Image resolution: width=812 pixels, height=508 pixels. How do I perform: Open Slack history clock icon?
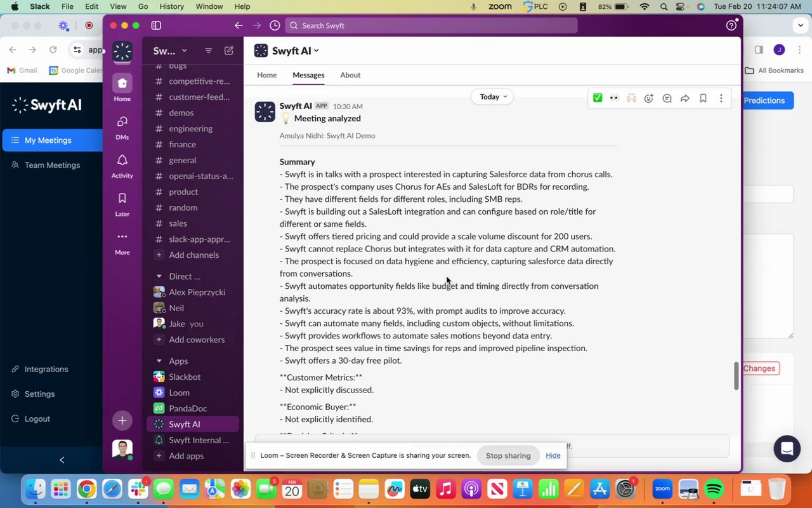click(x=275, y=25)
